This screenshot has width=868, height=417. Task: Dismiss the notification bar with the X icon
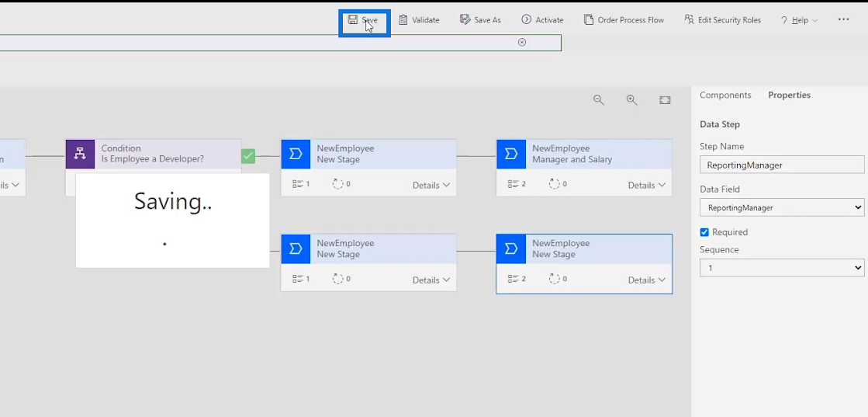tap(522, 42)
